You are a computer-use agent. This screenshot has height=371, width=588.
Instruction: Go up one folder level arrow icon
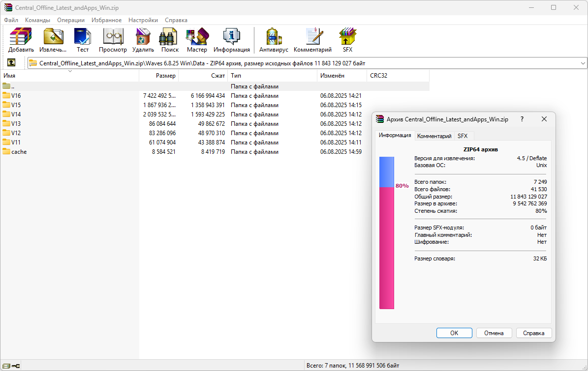(11, 63)
